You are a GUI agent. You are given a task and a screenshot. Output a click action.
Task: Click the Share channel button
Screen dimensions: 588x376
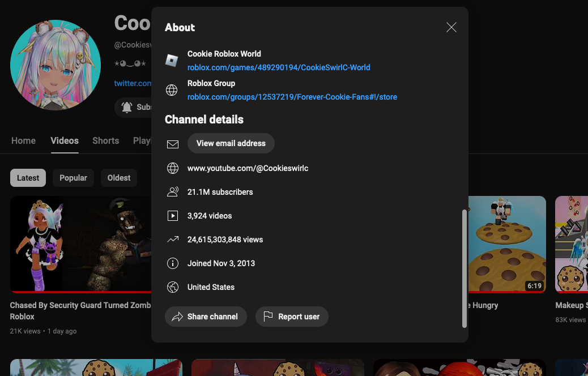[x=206, y=317]
